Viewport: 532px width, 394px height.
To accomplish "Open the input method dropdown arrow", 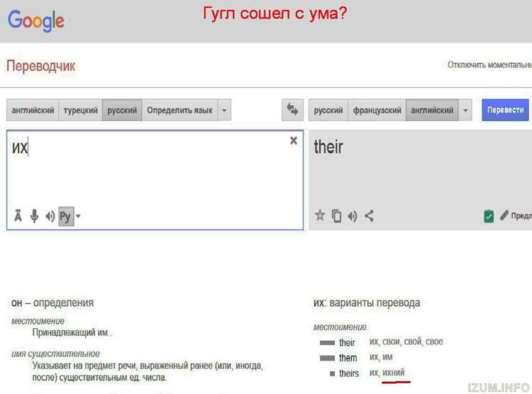I will (78, 216).
